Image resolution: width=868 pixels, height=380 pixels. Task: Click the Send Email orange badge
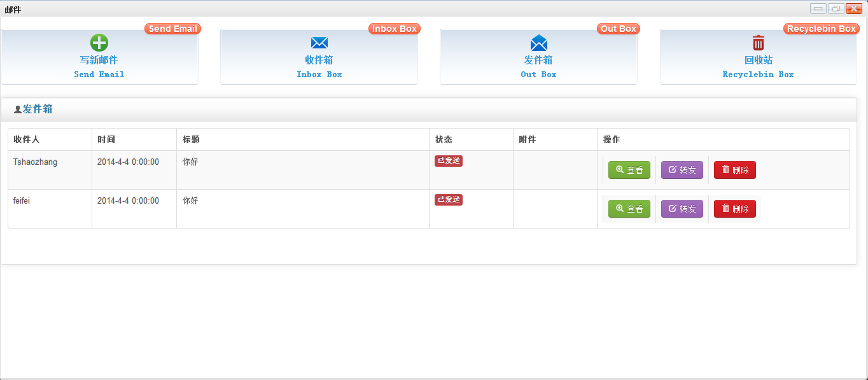tap(172, 29)
